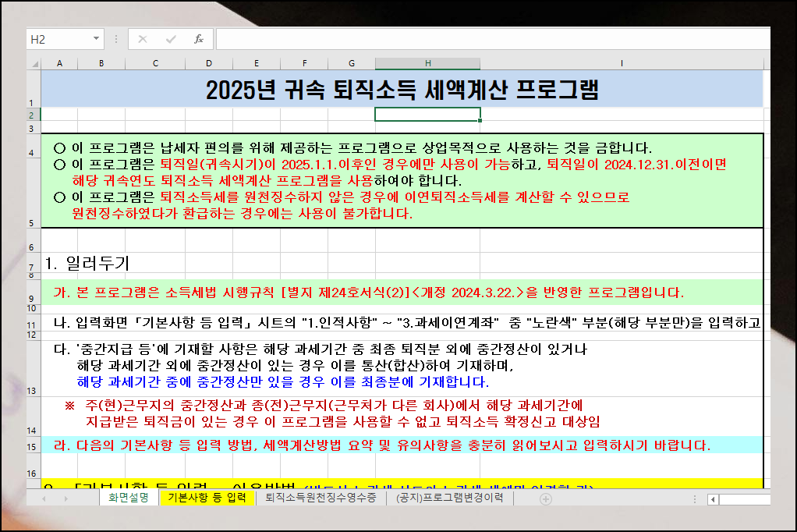
Task: Select row 15 header
Action: (x=34, y=445)
